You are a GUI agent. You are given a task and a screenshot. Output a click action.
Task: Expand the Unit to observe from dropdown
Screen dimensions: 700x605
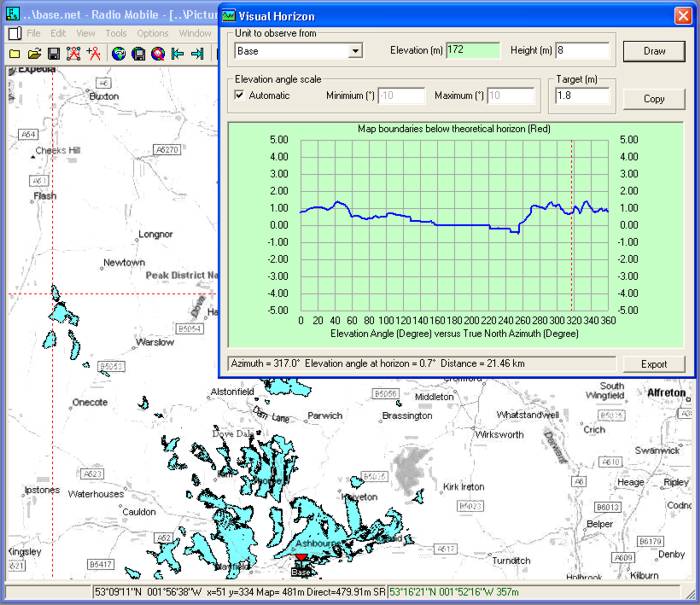355,51
